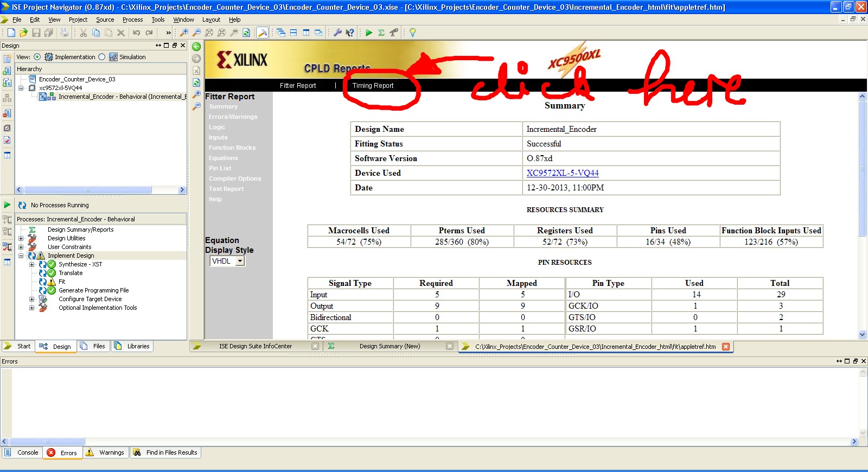Viewport: 868px width, 472px height.
Task: Expand the Optional Implementation Tools node
Action: (32, 308)
